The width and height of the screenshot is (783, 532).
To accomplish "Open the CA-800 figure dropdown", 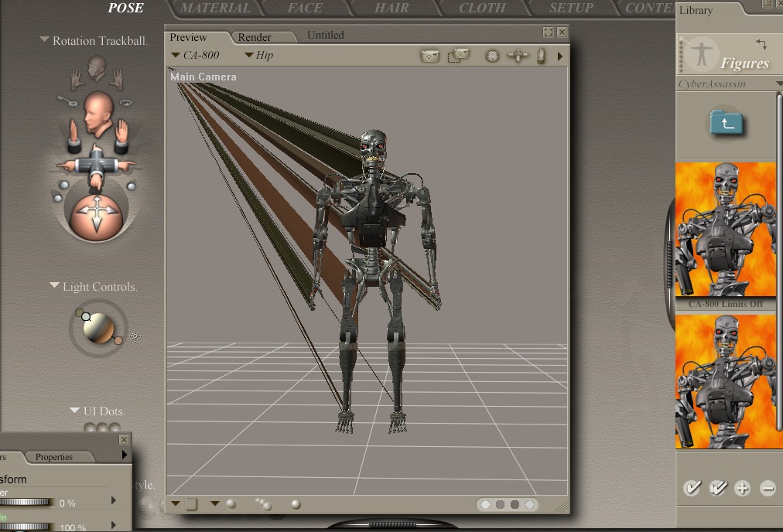I will click(195, 56).
